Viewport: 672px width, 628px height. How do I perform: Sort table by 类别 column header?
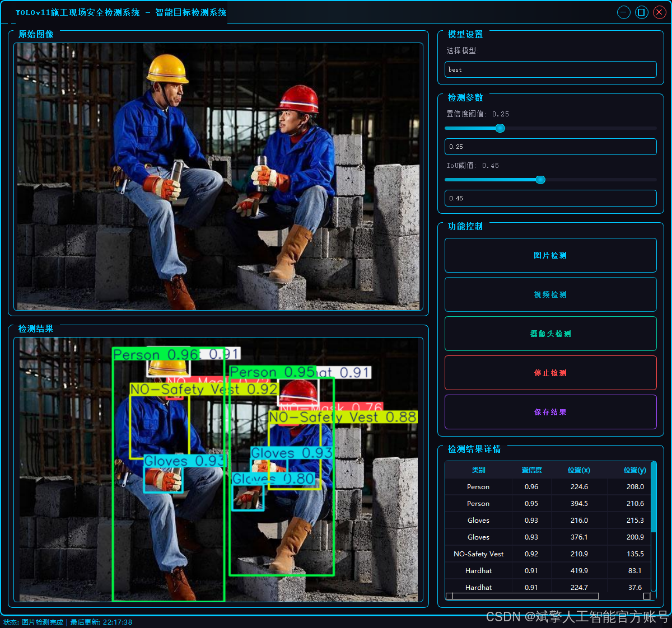pyautogui.click(x=478, y=470)
